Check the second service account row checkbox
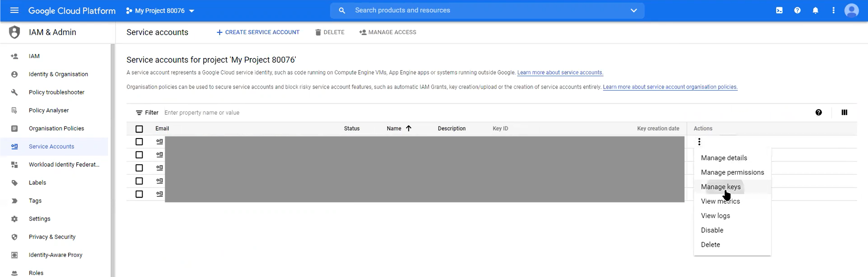 139,155
